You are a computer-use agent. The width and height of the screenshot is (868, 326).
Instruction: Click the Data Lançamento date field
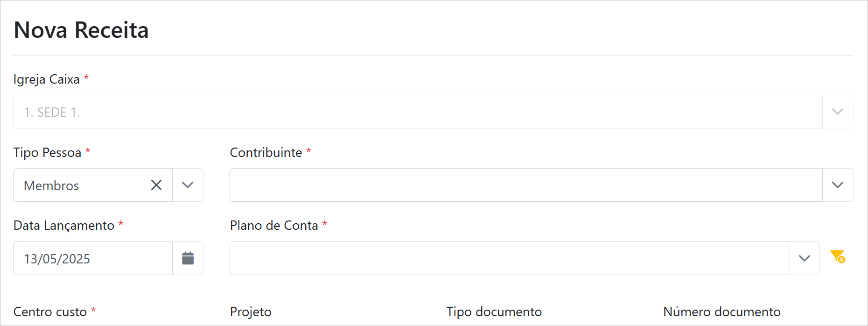tap(93, 258)
